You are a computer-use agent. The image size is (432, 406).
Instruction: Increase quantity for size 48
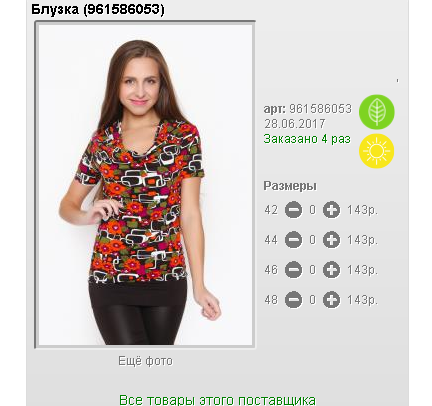(331, 300)
